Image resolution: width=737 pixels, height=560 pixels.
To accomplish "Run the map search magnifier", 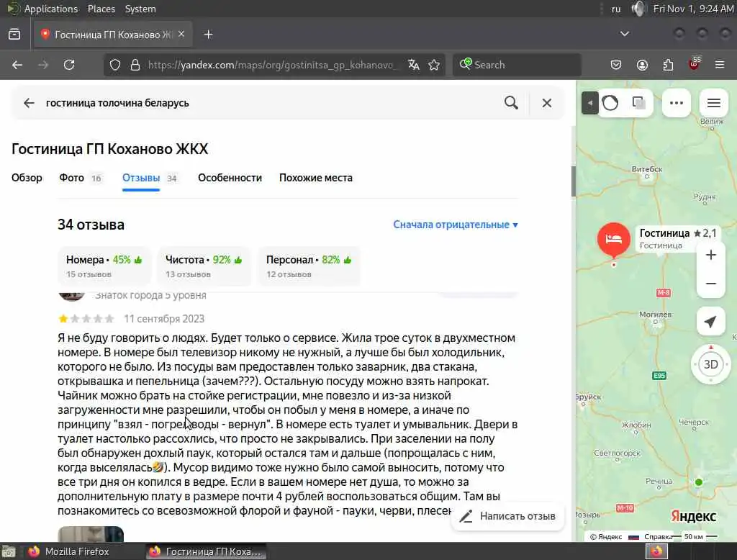I will click(512, 103).
